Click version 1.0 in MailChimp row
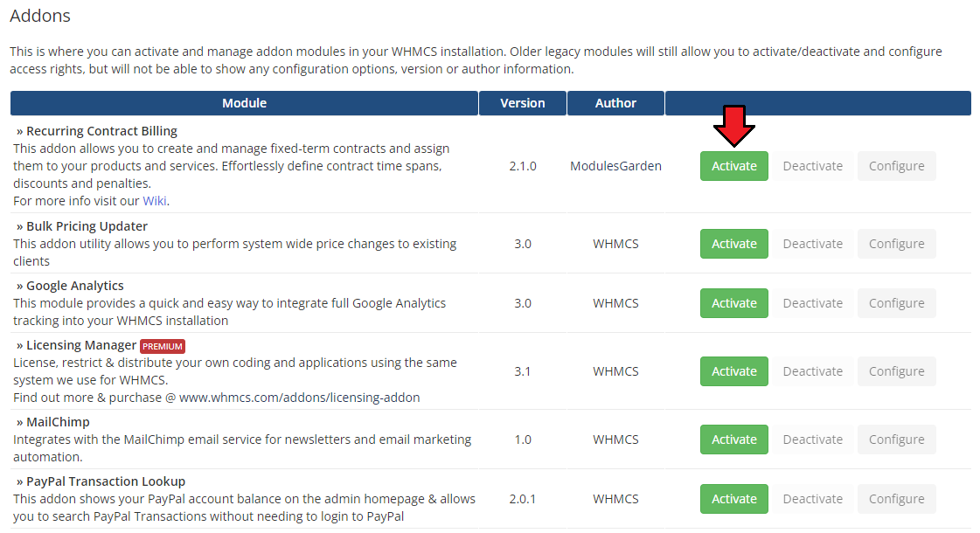The width and height of the screenshot is (980, 533). click(523, 440)
